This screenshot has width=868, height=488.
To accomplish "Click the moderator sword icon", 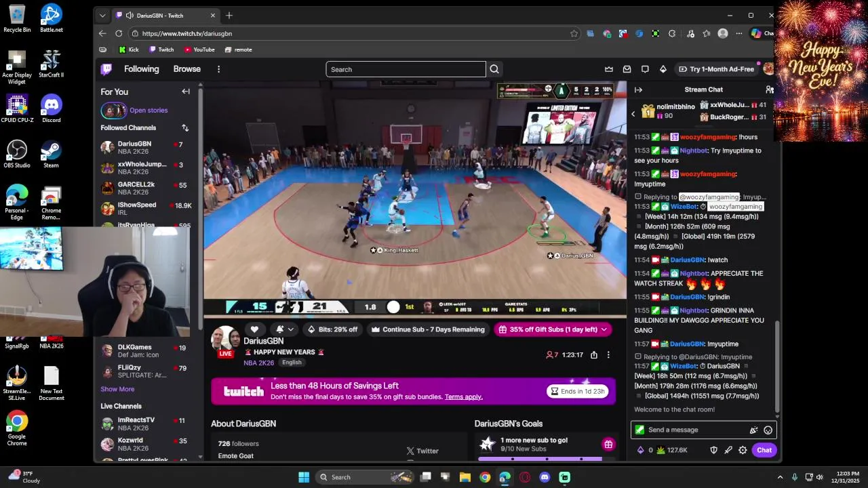I will coord(728,450).
